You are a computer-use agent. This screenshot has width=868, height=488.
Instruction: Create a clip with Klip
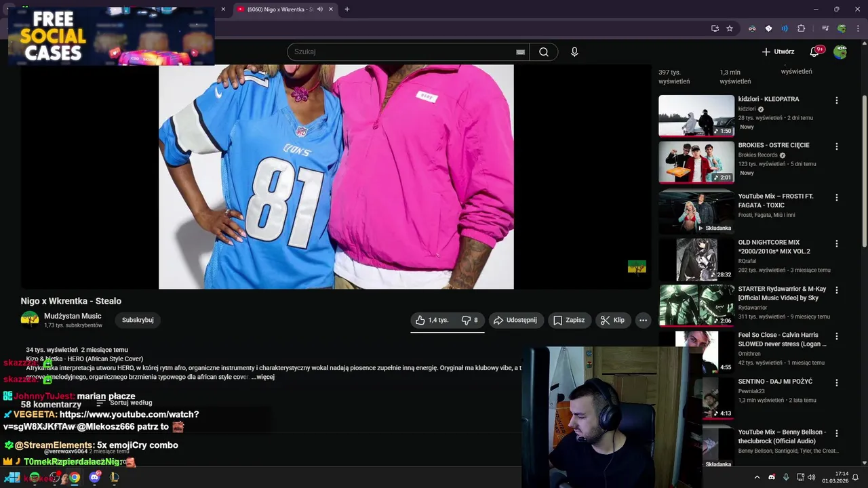tap(612, 320)
